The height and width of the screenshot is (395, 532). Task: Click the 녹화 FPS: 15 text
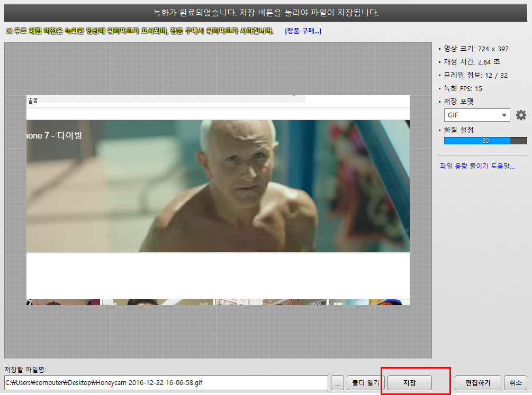pos(463,88)
